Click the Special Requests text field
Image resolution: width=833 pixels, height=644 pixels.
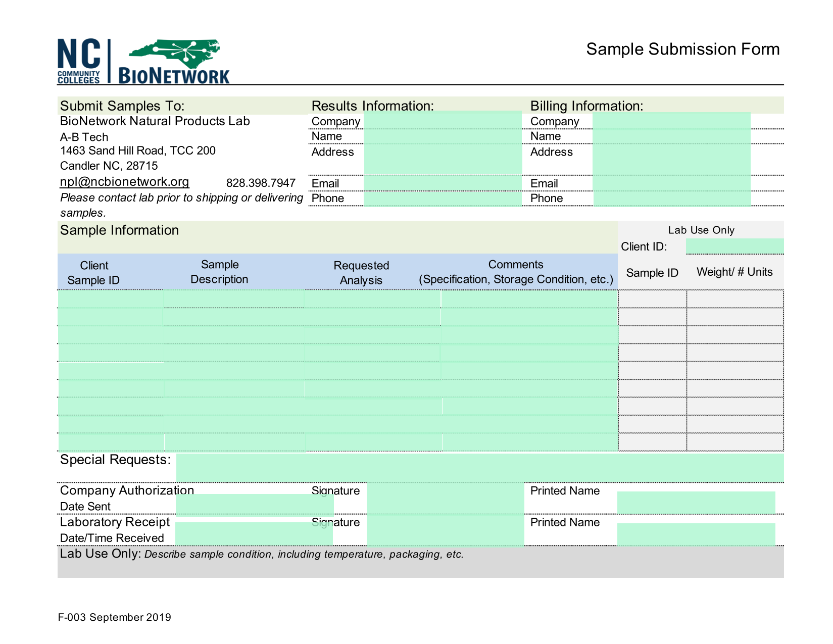(480, 468)
